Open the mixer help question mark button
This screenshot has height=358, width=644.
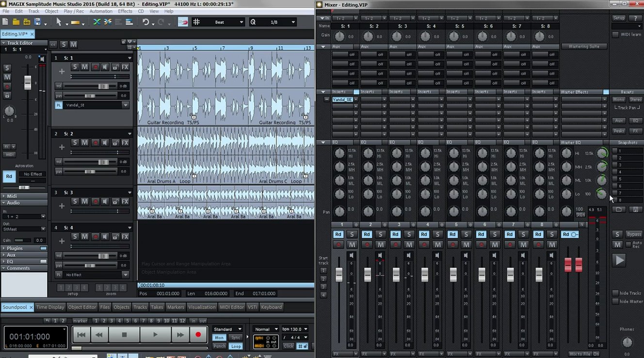point(635,18)
